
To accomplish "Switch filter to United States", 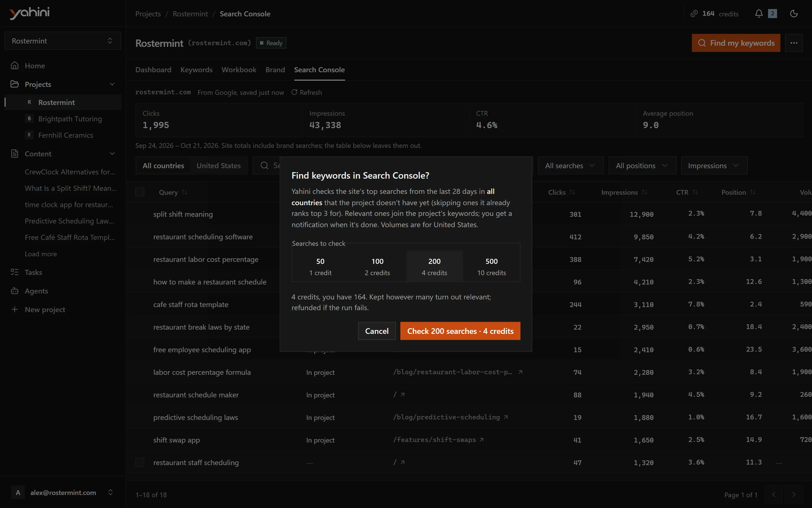I will click(219, 166).
